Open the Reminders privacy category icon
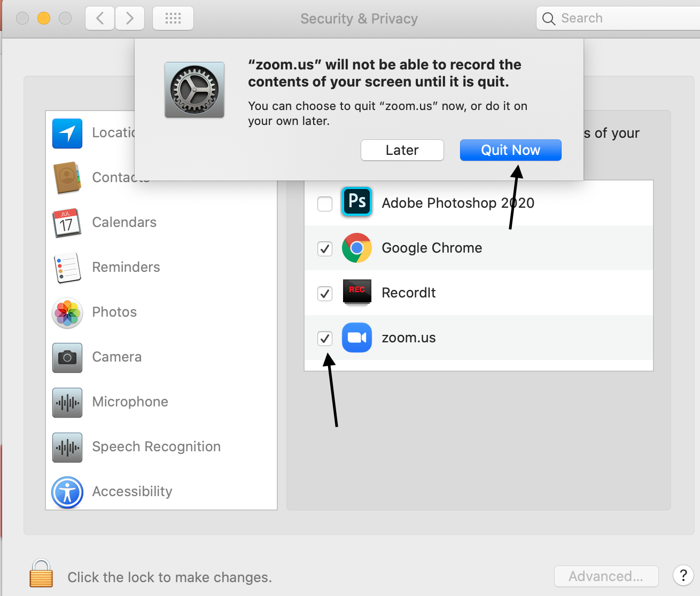The height and width of the screenshot is (596, 700). [67, 268]
